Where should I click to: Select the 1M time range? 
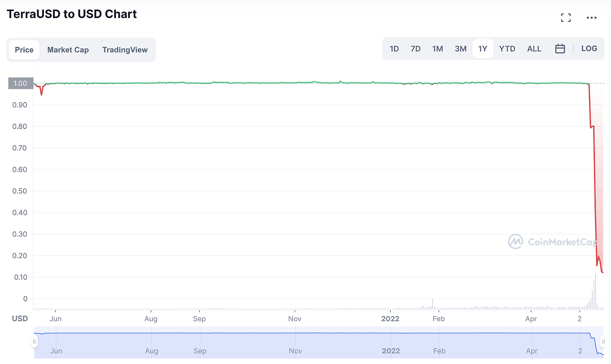pos(438,49)
